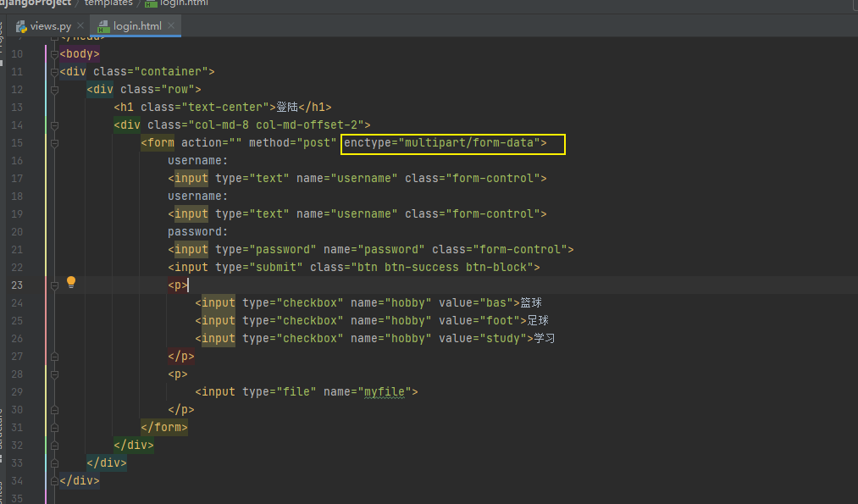Collapse the form tag fold on line 15
The width and height of the screenshot is (858, 504).
pos(54,143)
